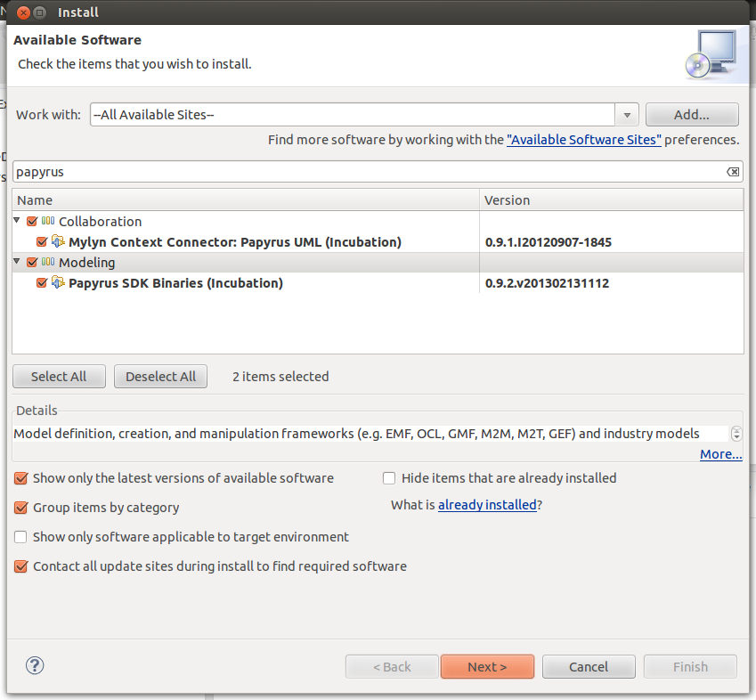756x700 pixels.
Task: Open the Work with sites dropdown
Action: pos(627,115)
